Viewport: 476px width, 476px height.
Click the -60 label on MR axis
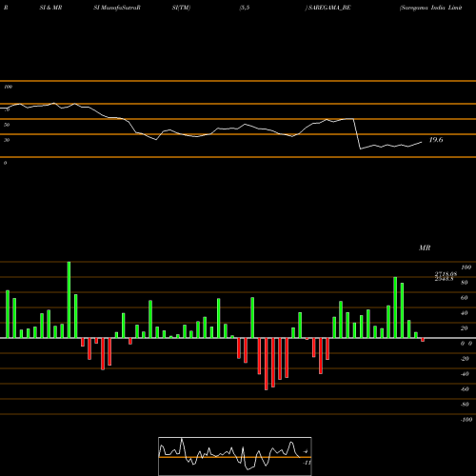click(x=465, y=389)
